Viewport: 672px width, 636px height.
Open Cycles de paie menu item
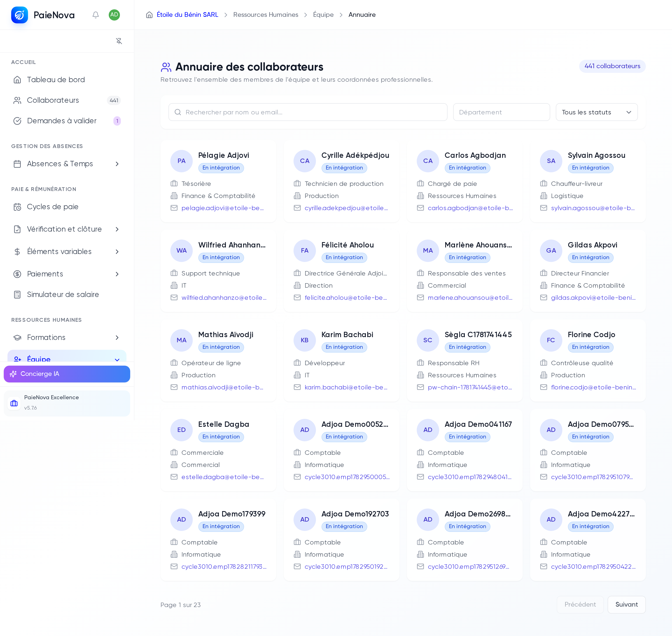tap(67, 207)
